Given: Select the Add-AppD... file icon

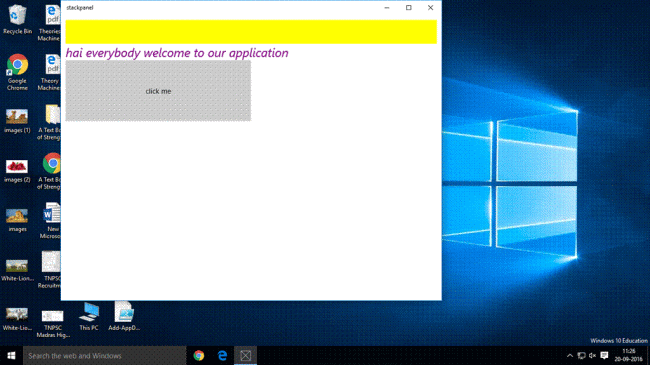Looking at the screenshot, I should pos(124,316).
